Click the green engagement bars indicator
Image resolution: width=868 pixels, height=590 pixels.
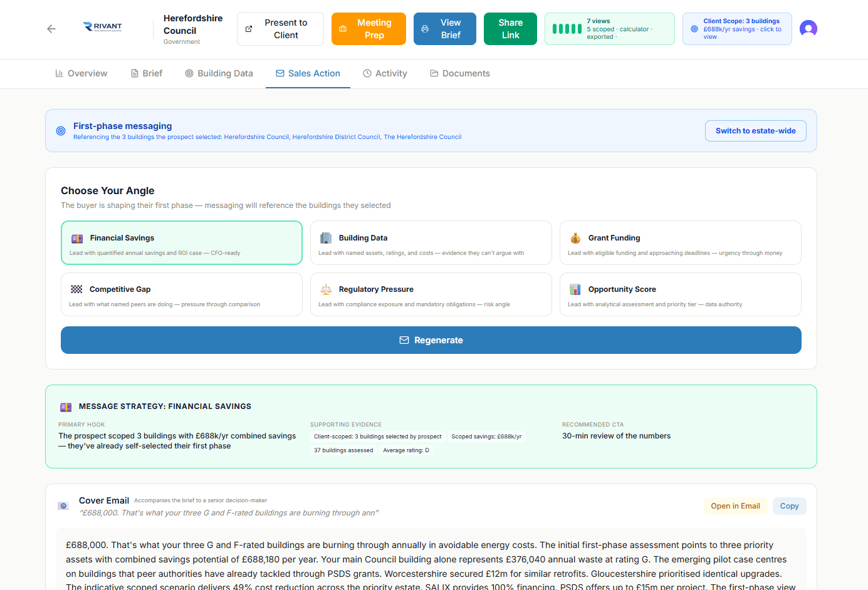click(x=567, y=29)
